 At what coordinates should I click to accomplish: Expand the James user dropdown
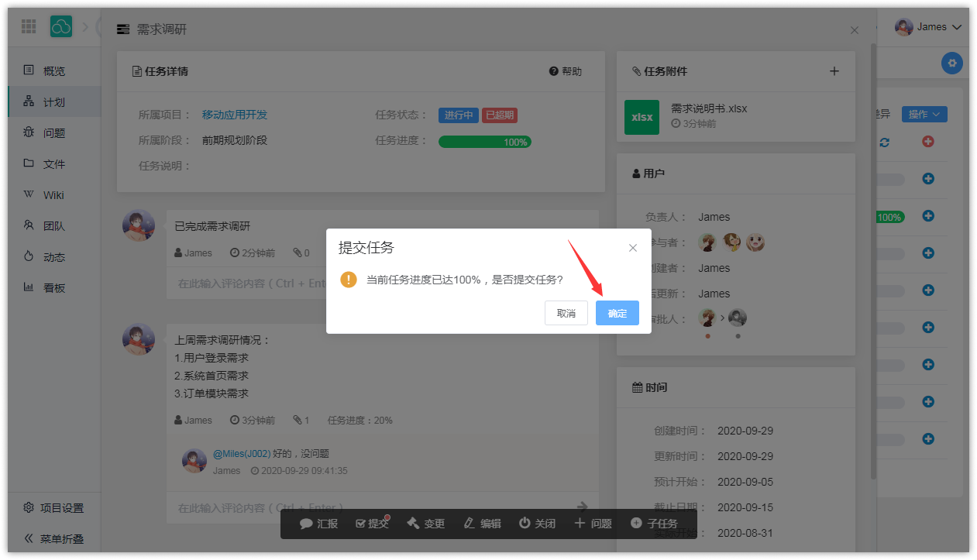pos(928,27)
